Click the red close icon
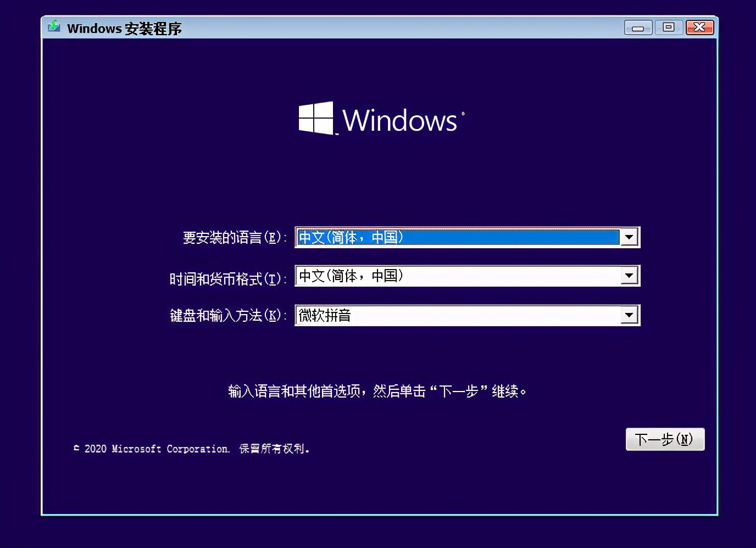Screen dimensions: 756x548 (x=699, y=27)
